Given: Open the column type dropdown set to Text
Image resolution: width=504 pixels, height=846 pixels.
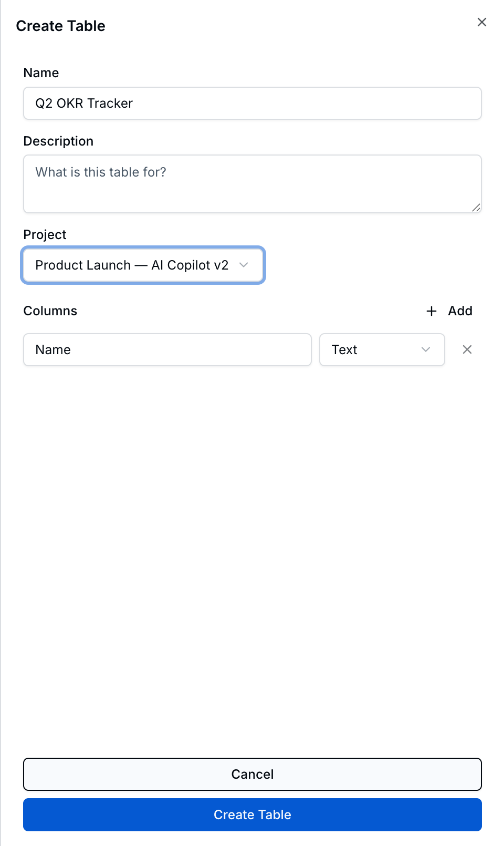Looking at the screenshot, I should (382, 349).
